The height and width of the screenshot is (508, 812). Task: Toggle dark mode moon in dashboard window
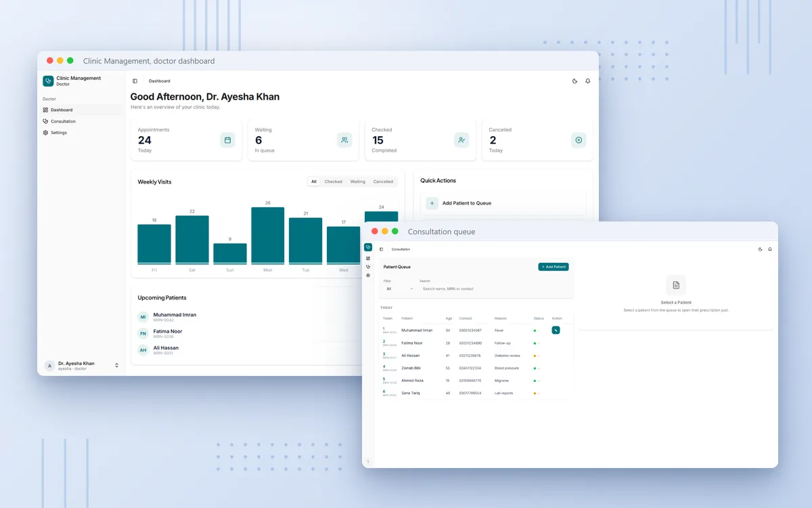[x=575, y=81]
